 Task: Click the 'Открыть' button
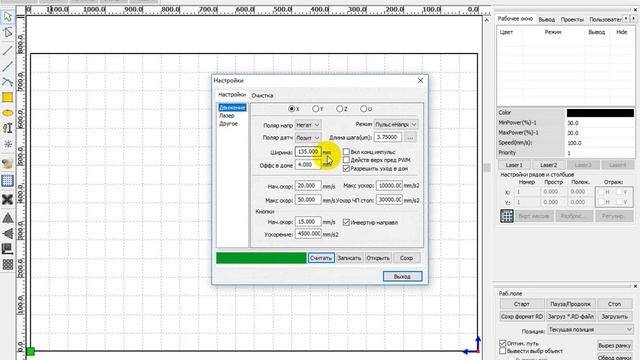point(378,258)
